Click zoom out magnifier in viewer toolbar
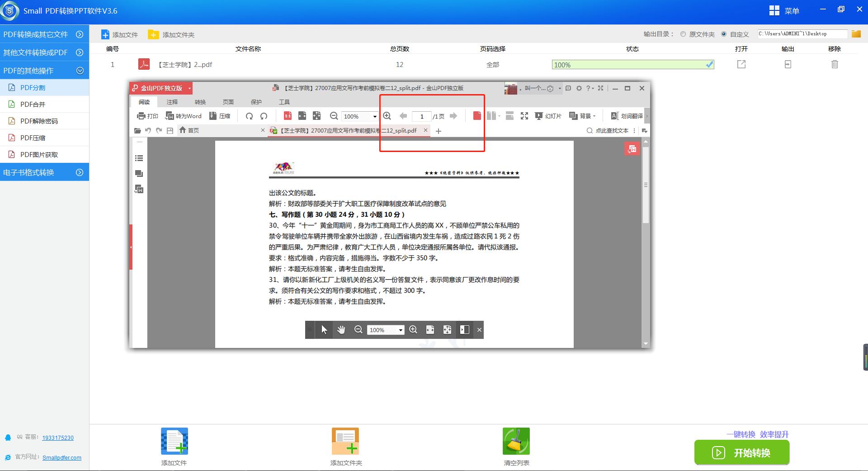Screen dimensions: 868x471 coord(334,116)
